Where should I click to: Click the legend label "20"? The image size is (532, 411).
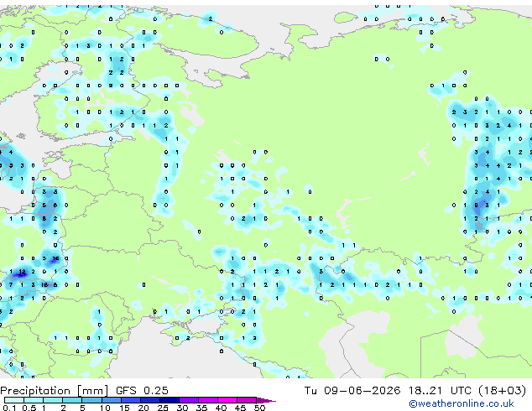click(x=143, y=408)
